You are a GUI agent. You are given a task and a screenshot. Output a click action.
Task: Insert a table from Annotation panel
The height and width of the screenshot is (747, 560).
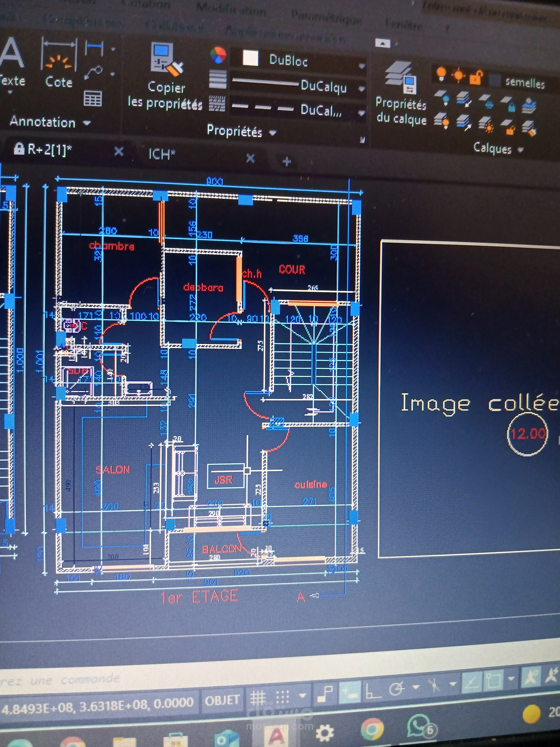coord(93,99)
